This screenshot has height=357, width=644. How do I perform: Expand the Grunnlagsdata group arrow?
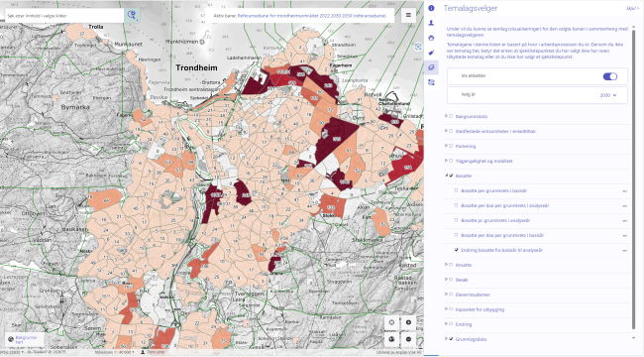(x=446, y=339)
